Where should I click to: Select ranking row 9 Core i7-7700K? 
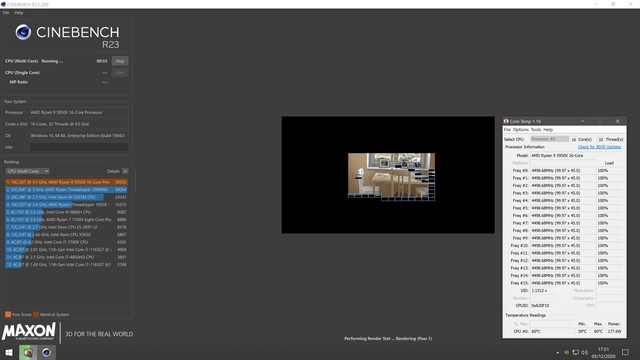[66, 242]
